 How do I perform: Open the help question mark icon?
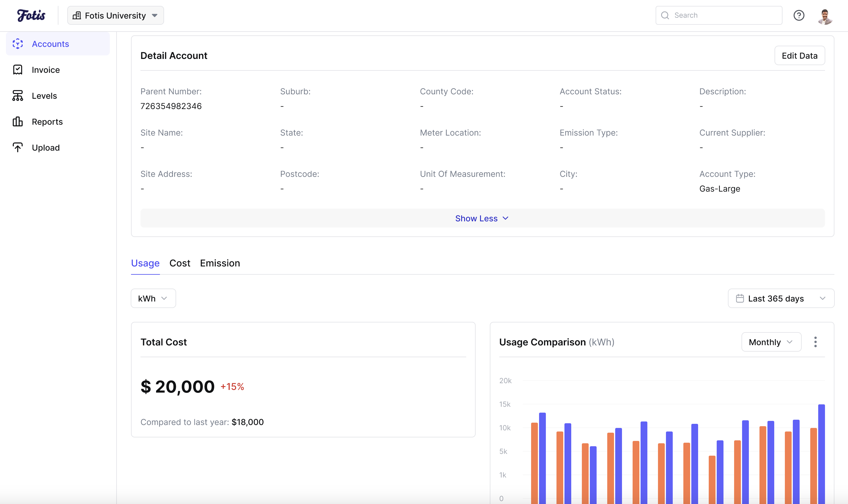799,15
